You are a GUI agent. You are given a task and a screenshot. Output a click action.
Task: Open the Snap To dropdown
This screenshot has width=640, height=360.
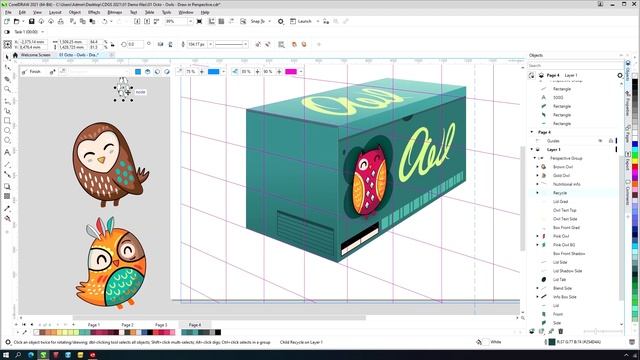click(x=269, y=21)
